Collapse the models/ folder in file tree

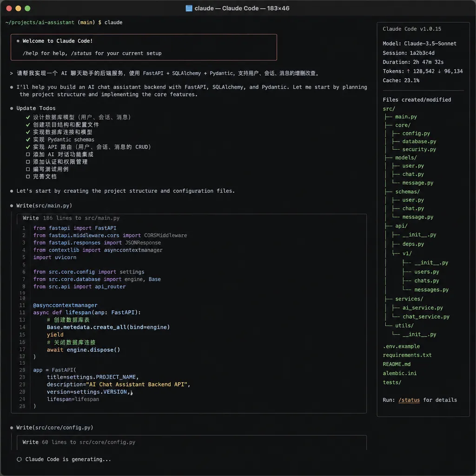[x=406, y=158]
